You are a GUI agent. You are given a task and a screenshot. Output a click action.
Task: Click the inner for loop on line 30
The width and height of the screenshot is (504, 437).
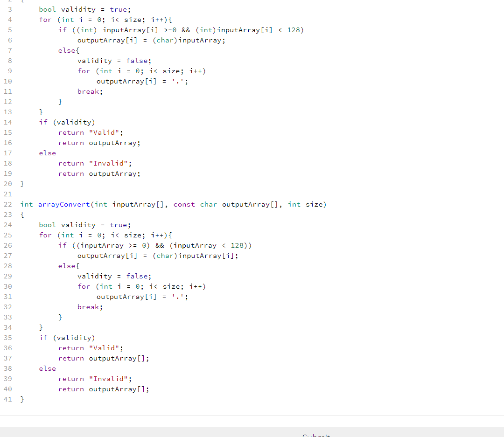coord(141,287)
